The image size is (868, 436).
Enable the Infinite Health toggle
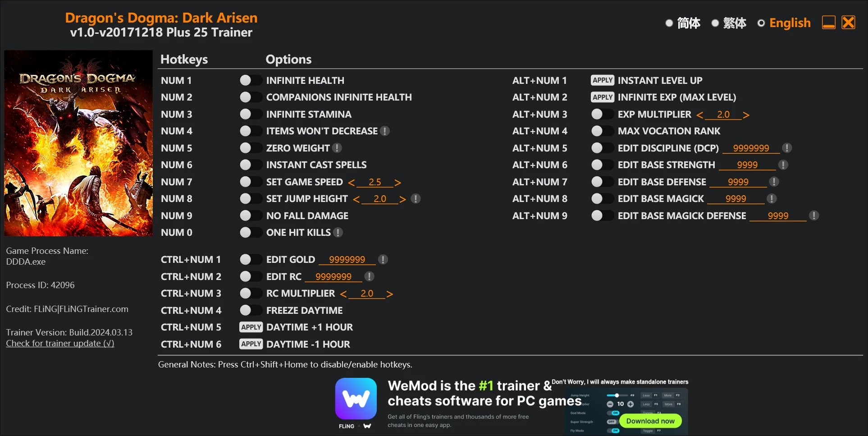251,81
